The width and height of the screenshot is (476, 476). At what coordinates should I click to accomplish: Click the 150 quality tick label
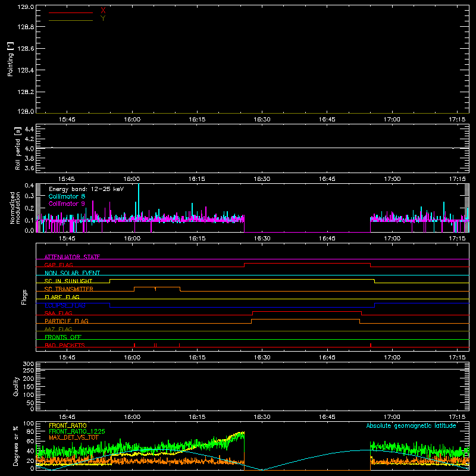28,387
